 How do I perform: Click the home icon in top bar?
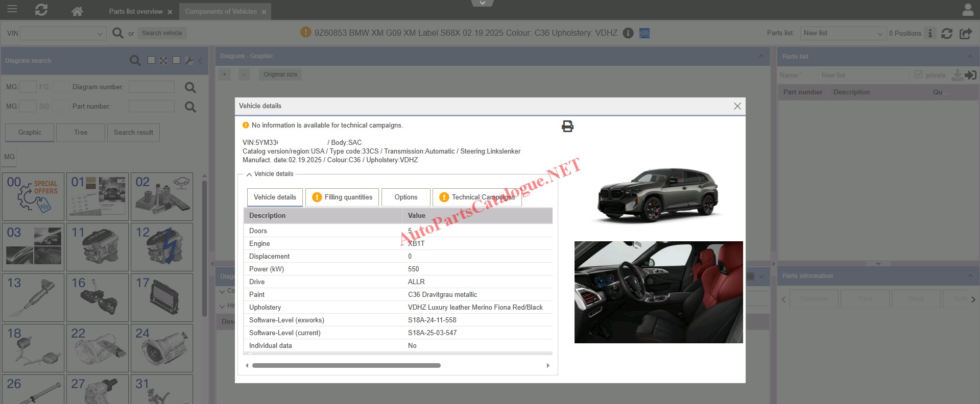[x=77, y=11]
